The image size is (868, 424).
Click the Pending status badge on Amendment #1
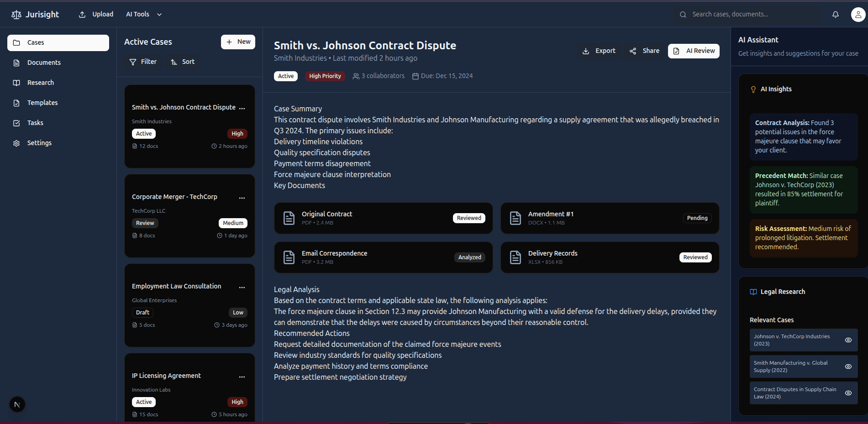697,218
